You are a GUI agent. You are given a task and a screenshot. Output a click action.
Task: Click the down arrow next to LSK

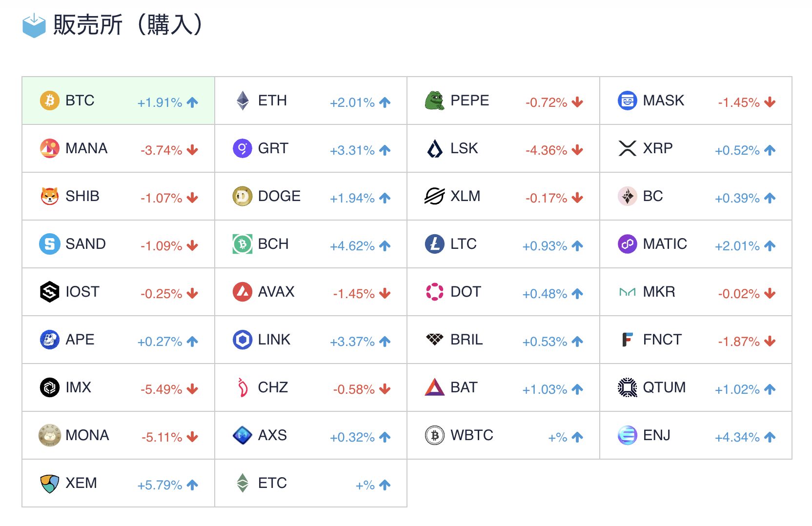click(578, 150)
